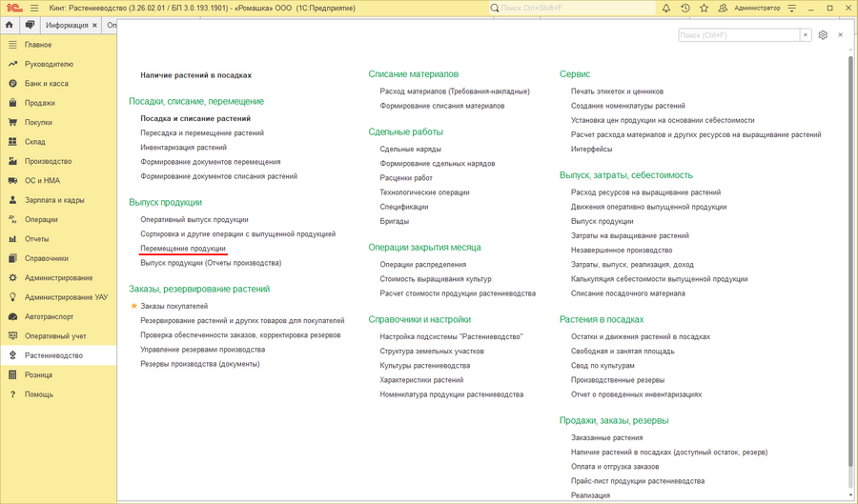Image resolution: width=858 pixels, height=504 pixels.
Task: Open Автотранспорт section icon
Action: click(x=12, y=316)
